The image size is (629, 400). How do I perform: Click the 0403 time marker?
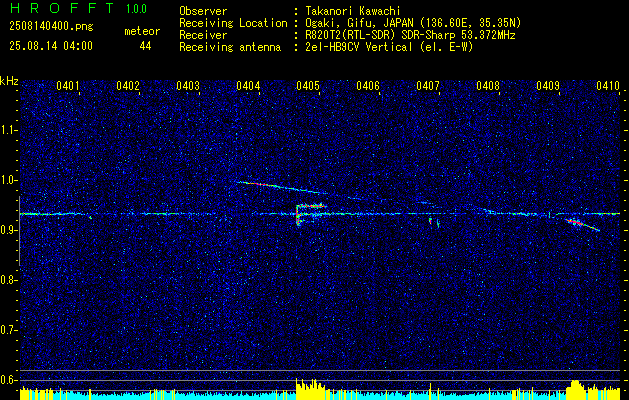tap(188, 86)
